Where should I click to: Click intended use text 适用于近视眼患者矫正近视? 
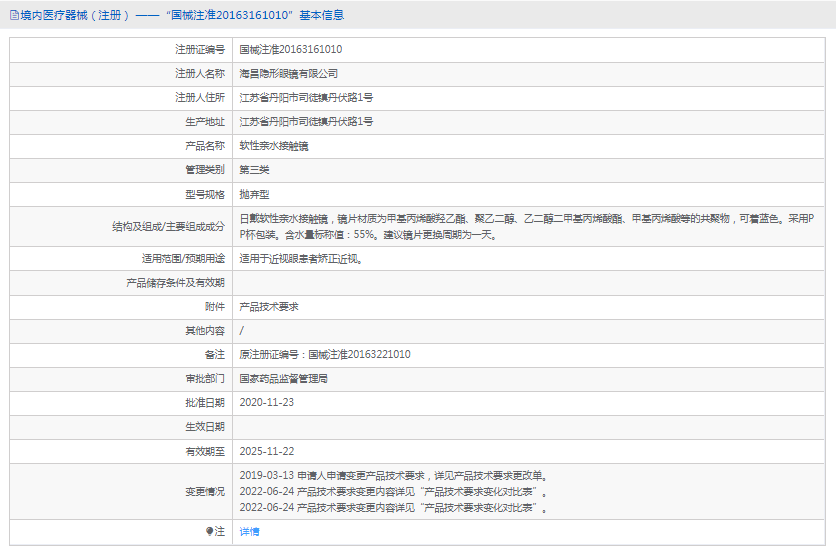coord(300,258)
